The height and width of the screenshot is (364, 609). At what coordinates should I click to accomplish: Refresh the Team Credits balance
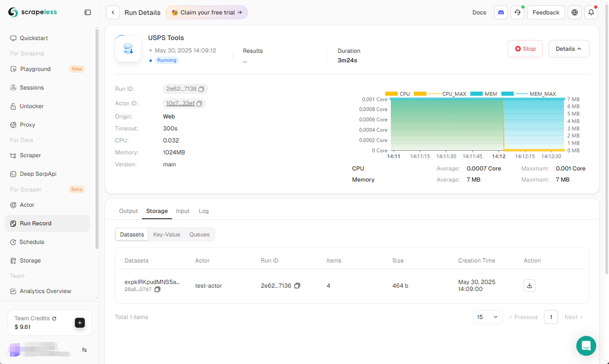(54, 318)
